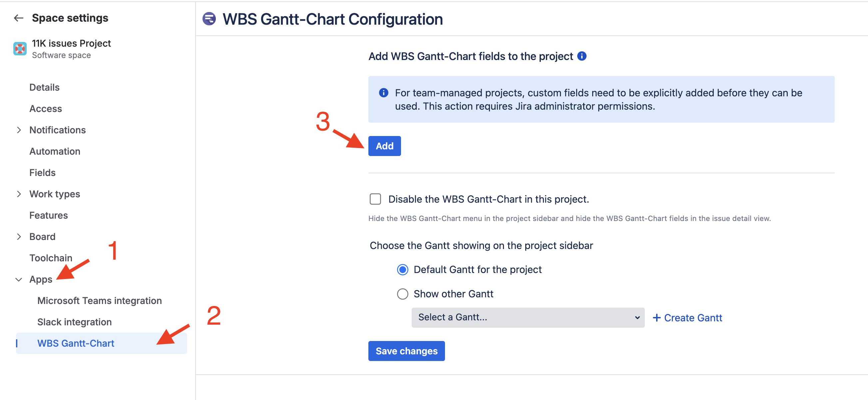This screenshot has height=400, width=868.
Task: Expand the Board section chevron
Action: coord(19,237)
